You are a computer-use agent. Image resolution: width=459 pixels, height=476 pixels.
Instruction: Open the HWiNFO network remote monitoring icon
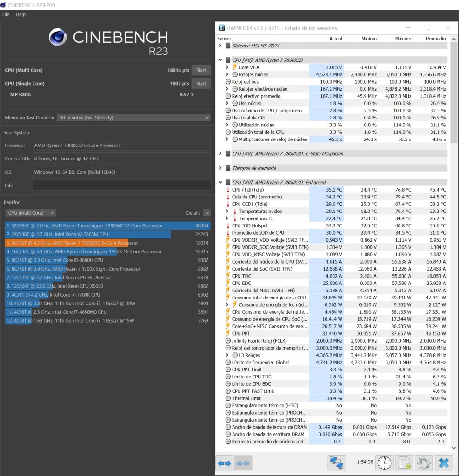(x=336, y=463)
